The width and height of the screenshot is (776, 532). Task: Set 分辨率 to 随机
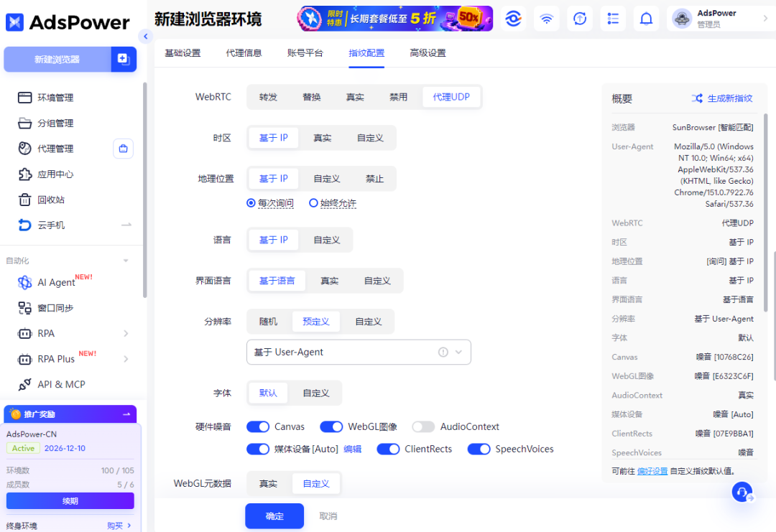coord(268,322)
